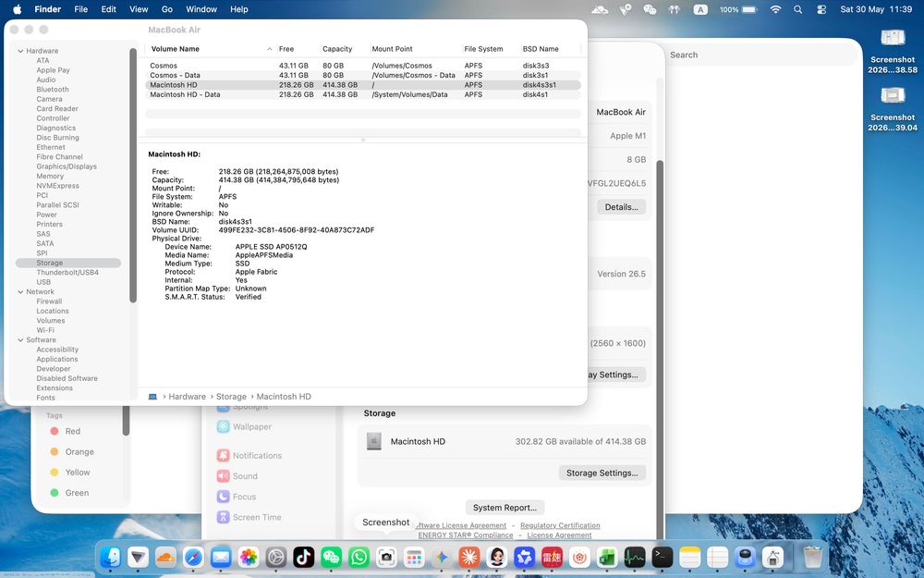Click the AirPods menu bar icon
Screen dimensions: 924x578
(675, 9)
